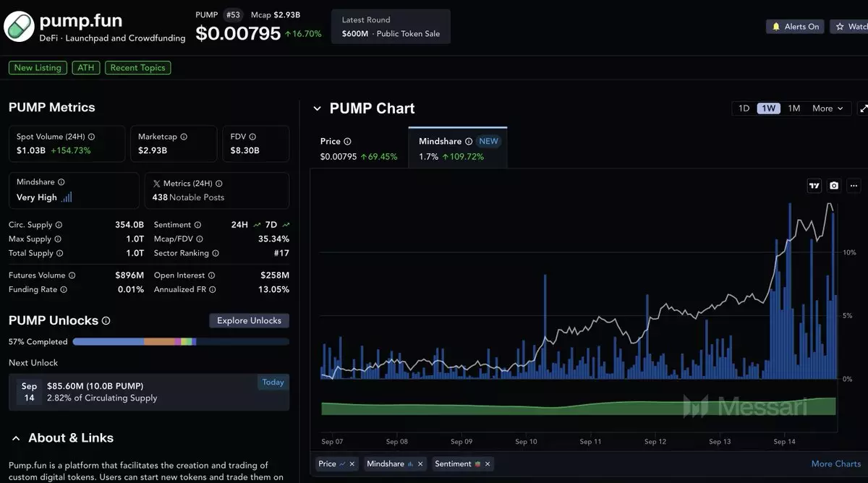Open the More Charts link
The height and width of the screenshot is (483, 868).
(x=836, y=464)
